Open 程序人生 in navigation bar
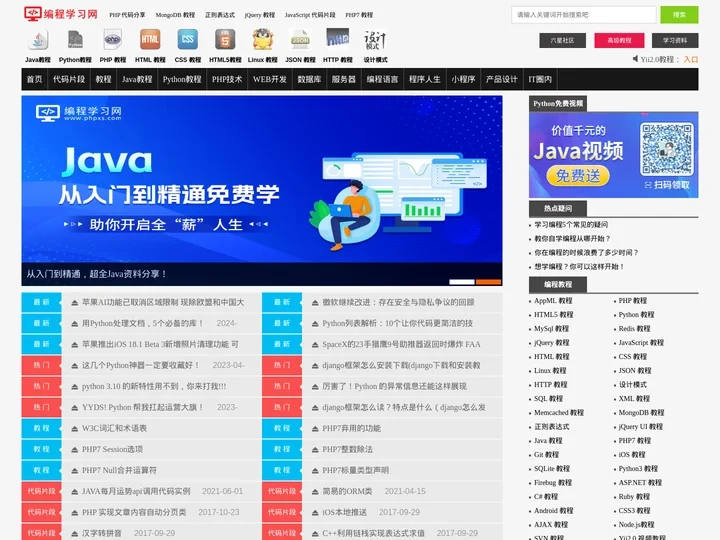The height and width of the screenshot is (540, 720). [425, 79]
